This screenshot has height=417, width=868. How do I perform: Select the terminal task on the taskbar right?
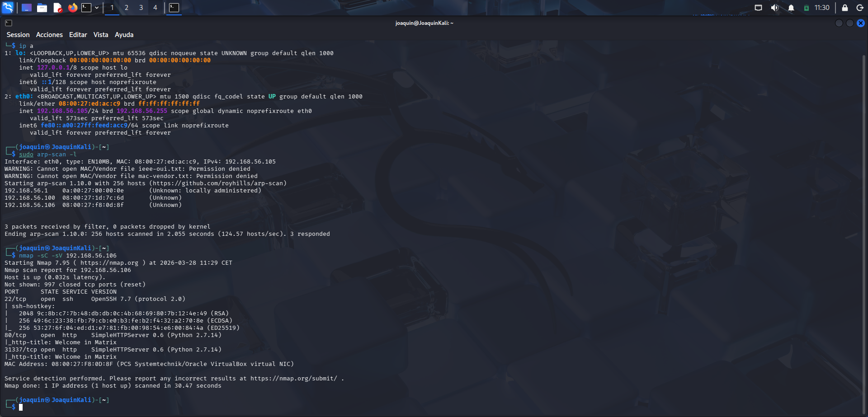click(175, 7)
